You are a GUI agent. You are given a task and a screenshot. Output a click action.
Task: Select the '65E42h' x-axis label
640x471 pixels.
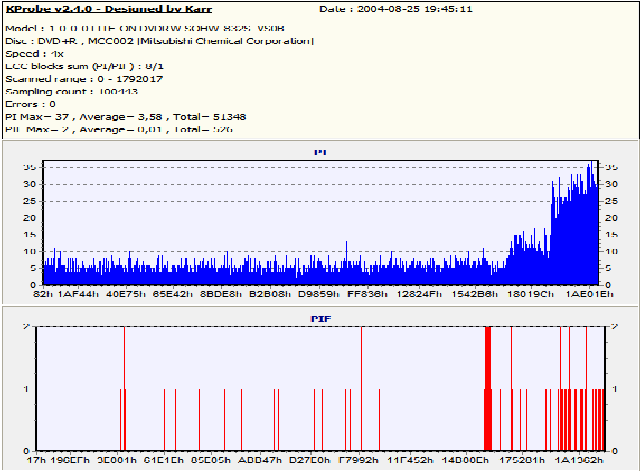pos(173,294)
